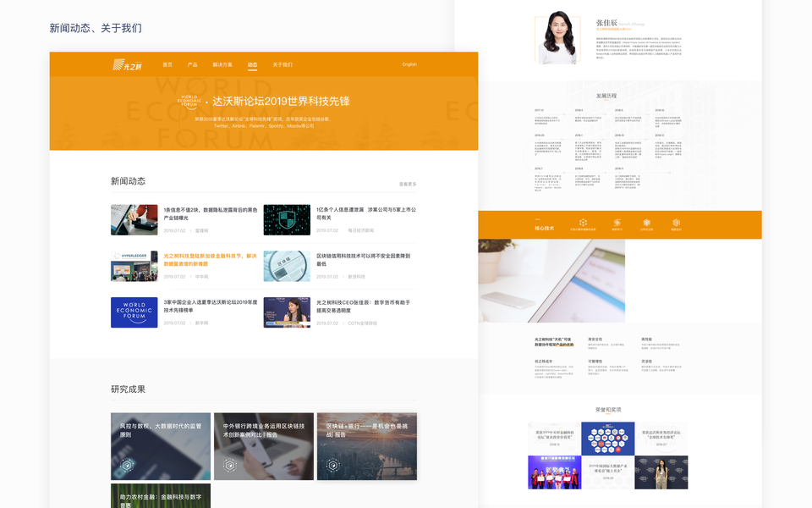
Task: Click the World Economic Forum logo in the banner
Action: (x=189, y=101)
